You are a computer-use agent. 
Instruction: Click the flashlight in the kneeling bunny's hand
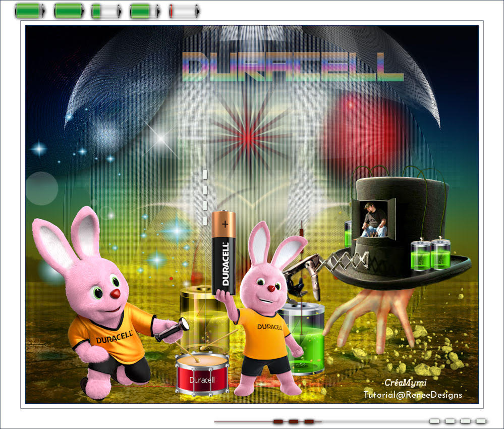(172, 329)
